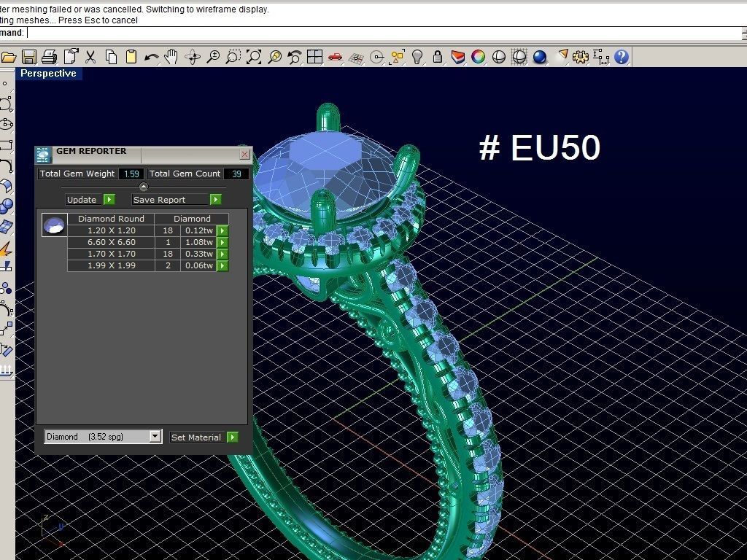
Task: Open Document Properties icon
Action: (71, 57)
